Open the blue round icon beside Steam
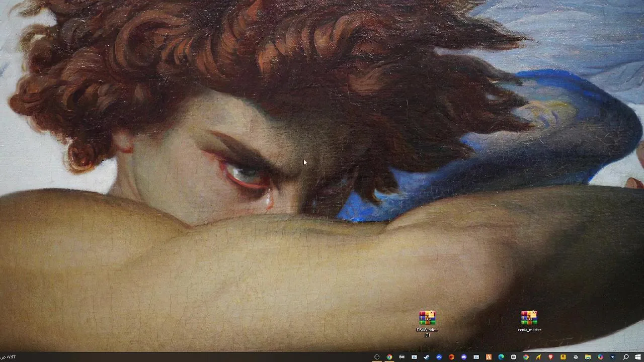 pyautogui.click(x=439, y=357)
